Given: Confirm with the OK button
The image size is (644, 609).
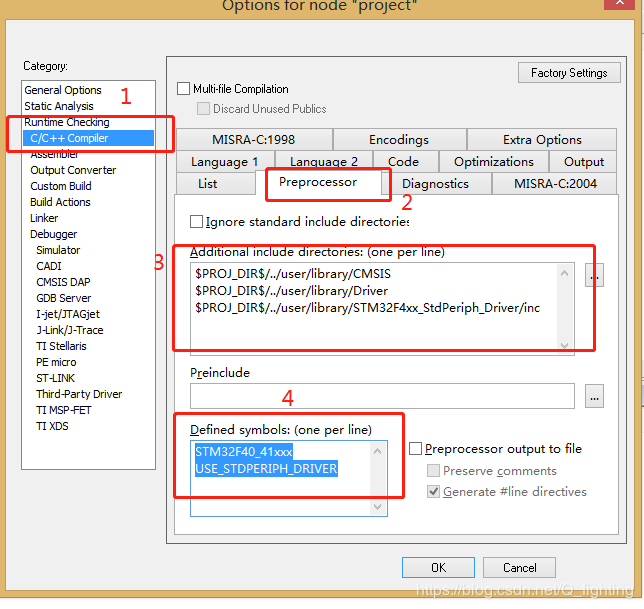Looking at the screenshot, I should 438,568.
